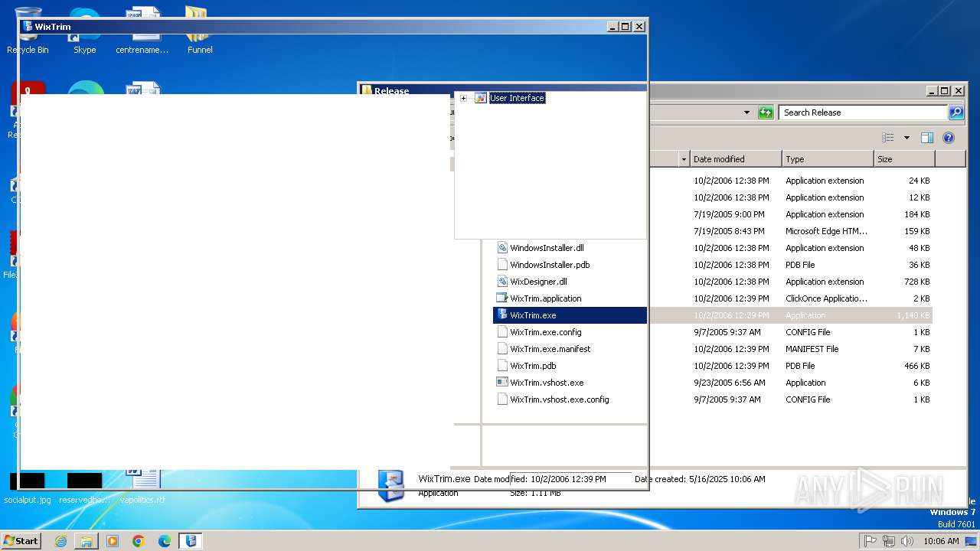Open vapolitics.rtf desktop file

tap(142, 487)
